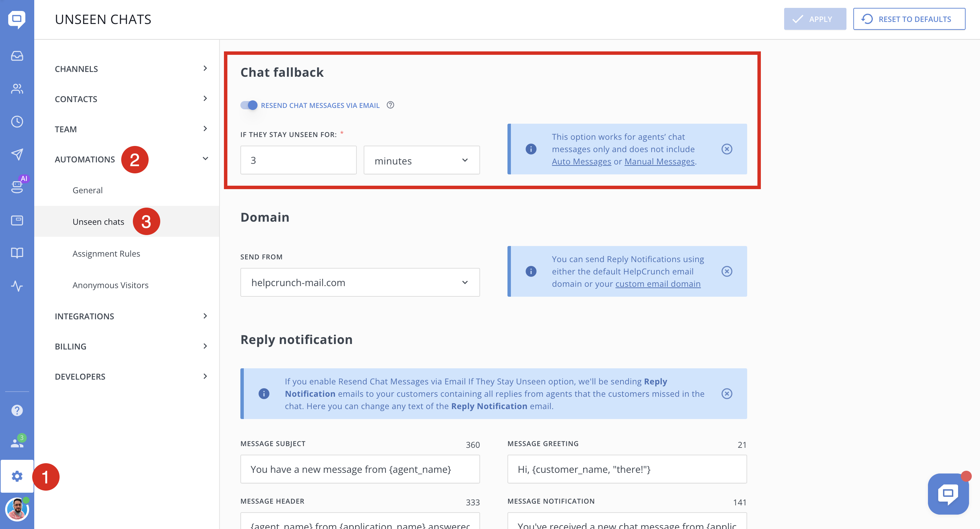Click the Settings gear icon

tap(17, 476)
